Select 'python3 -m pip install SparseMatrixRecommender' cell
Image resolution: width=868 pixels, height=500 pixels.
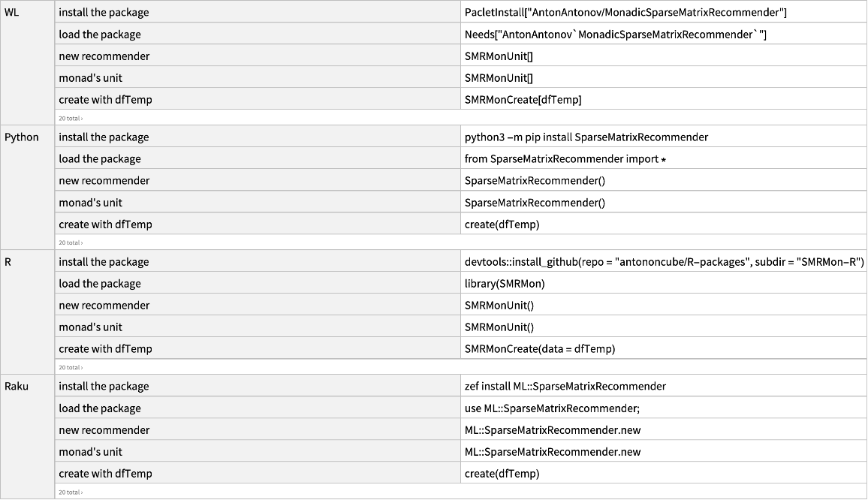pos(586,137)
